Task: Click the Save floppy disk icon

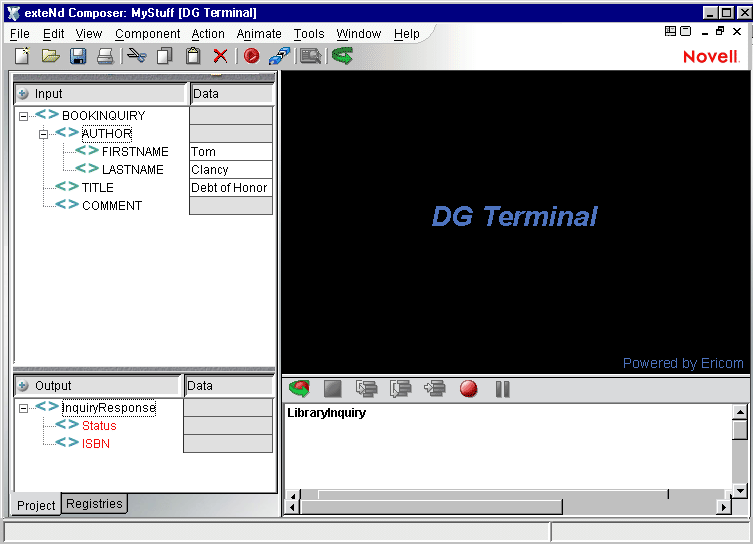Action: pos(78,56)
